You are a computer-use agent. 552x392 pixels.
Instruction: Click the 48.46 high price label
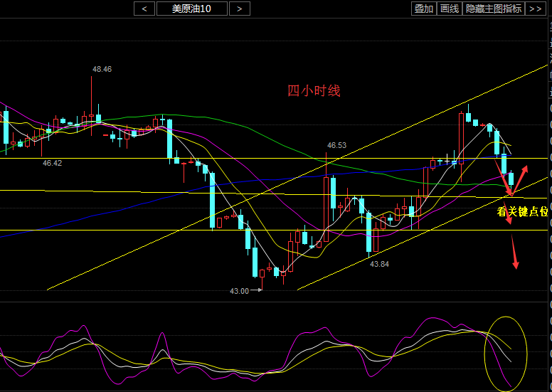102,69
